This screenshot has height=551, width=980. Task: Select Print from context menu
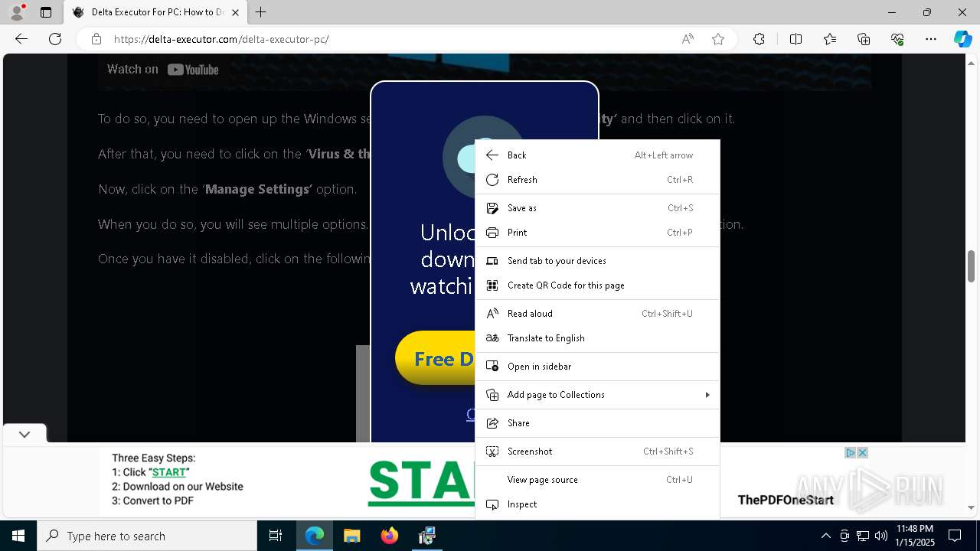[597, 233]
